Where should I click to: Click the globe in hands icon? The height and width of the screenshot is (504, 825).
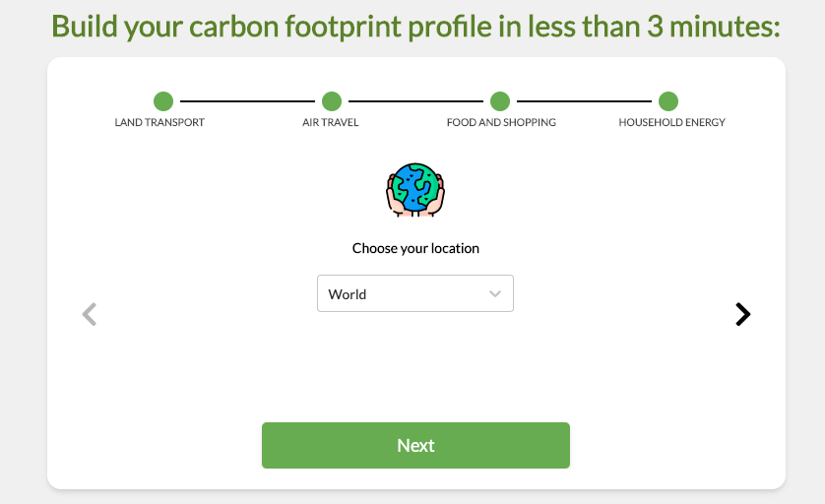coord(415,190)
